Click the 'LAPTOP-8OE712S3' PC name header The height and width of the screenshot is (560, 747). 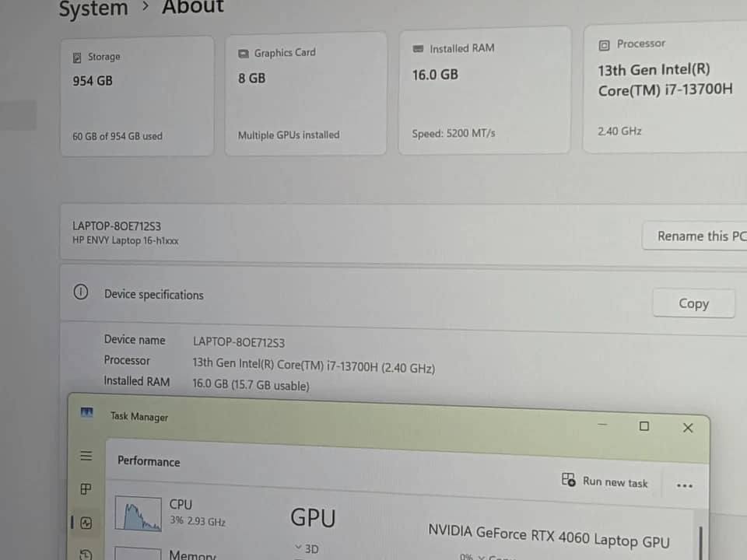pyautogui.click(x=117, y=226)
